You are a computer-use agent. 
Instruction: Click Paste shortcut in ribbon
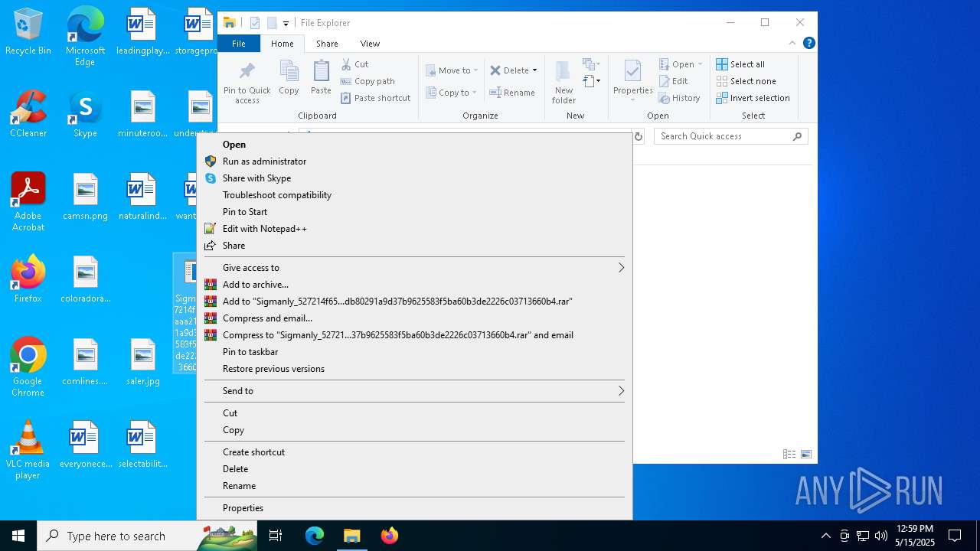[375, 98]
